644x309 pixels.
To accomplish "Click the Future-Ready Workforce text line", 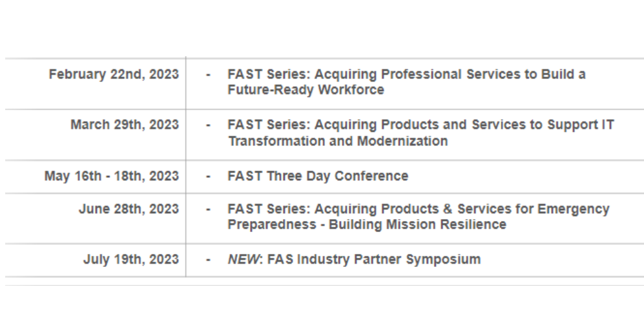I will (306, 90).
